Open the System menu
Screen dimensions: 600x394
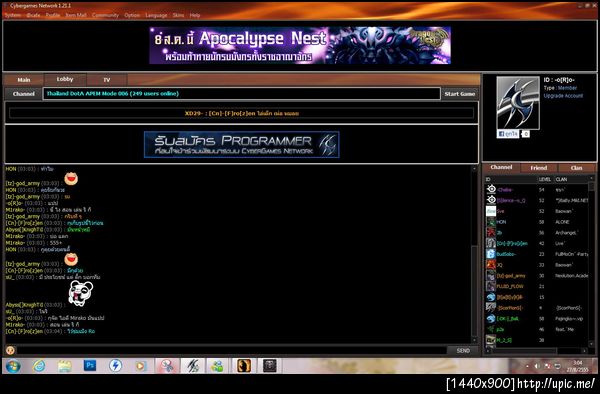point(13,15)
